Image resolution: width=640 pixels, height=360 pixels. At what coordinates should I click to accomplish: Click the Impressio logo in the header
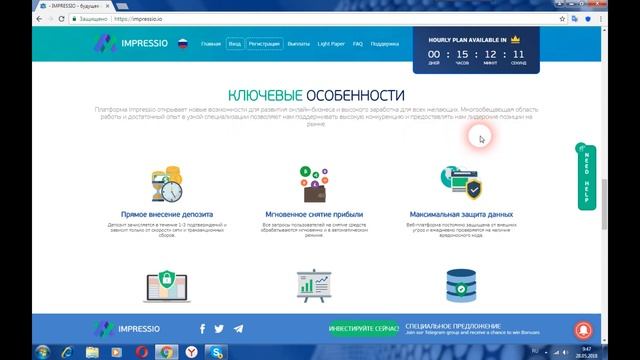click(x=131, y=43)
